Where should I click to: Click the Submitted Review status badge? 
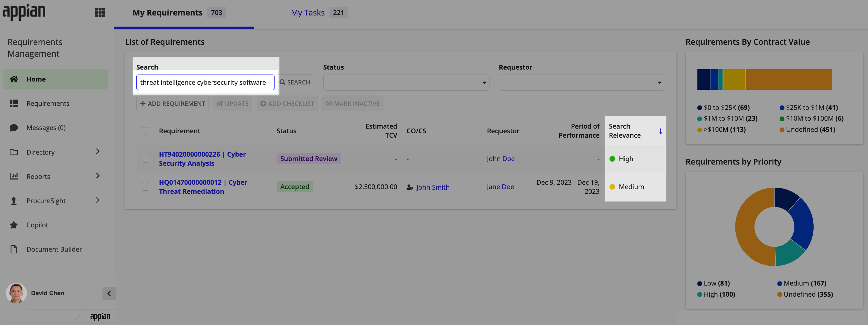[309, 159]
